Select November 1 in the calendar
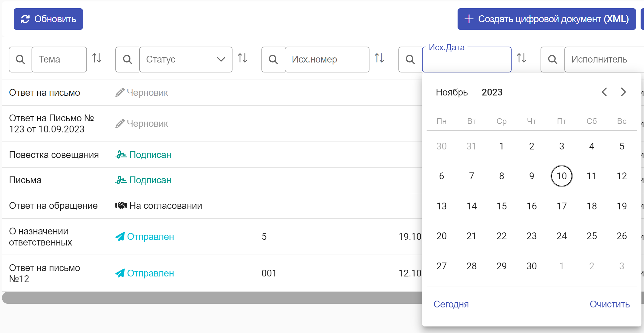 502,146
